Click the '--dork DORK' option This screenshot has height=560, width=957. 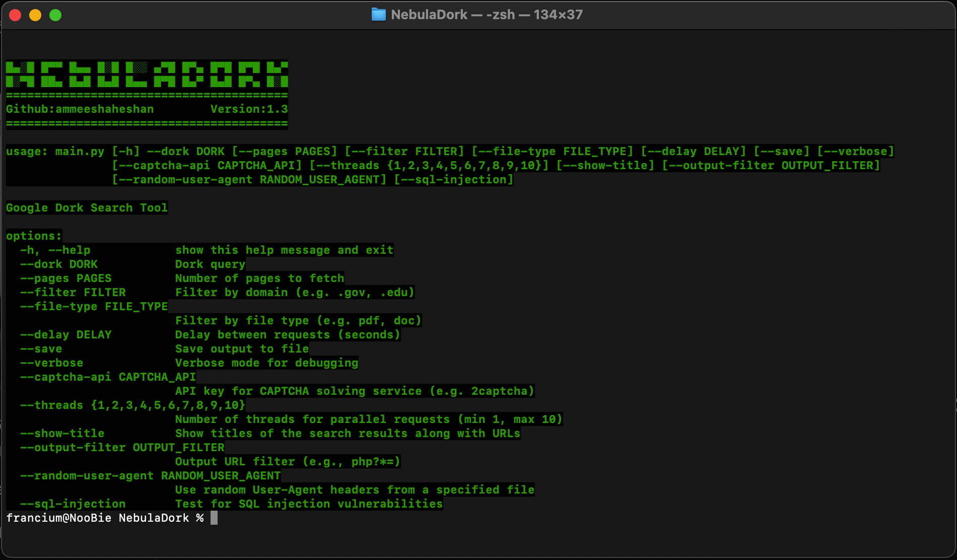click(x=59, y=264)
